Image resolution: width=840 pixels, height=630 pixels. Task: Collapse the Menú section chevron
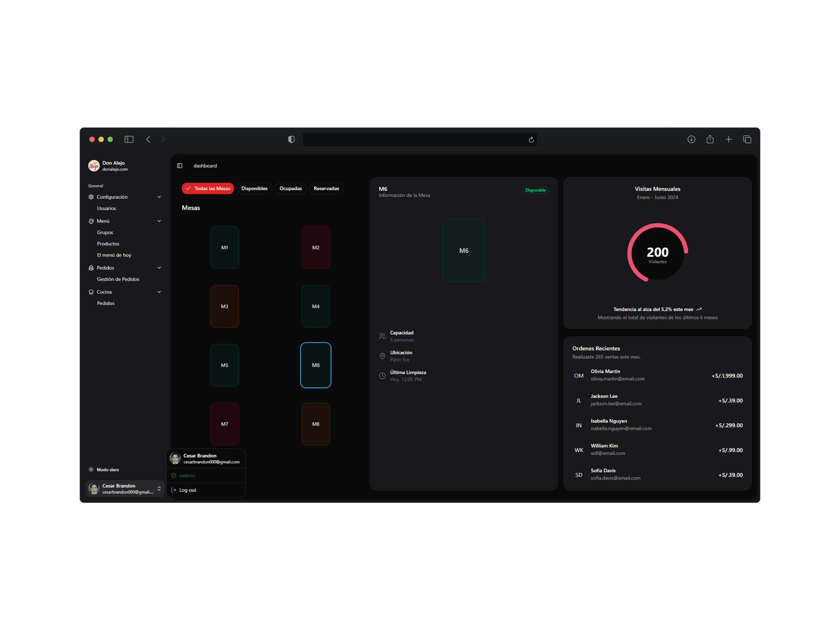point(159,221)
